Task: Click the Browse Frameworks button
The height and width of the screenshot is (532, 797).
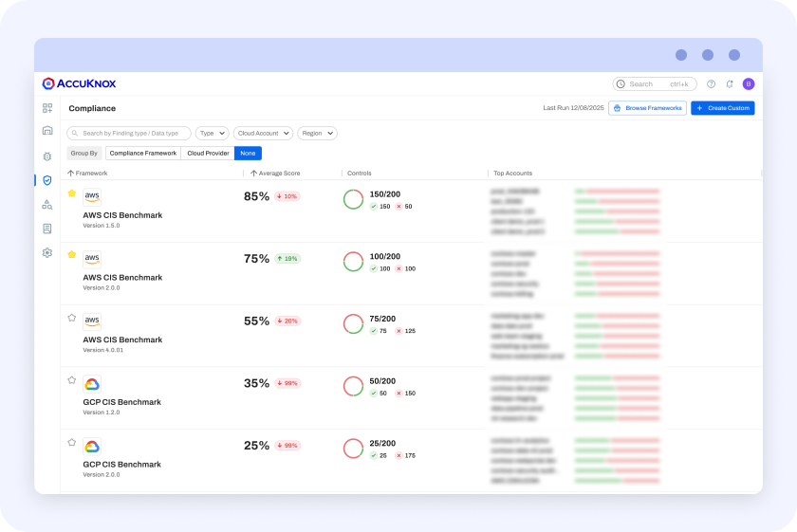Action: [647, 108]
